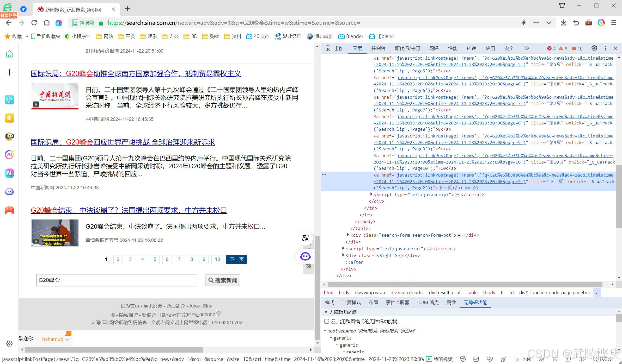Collapse the 无障碍功能树 section

click(x=326, y=312)
